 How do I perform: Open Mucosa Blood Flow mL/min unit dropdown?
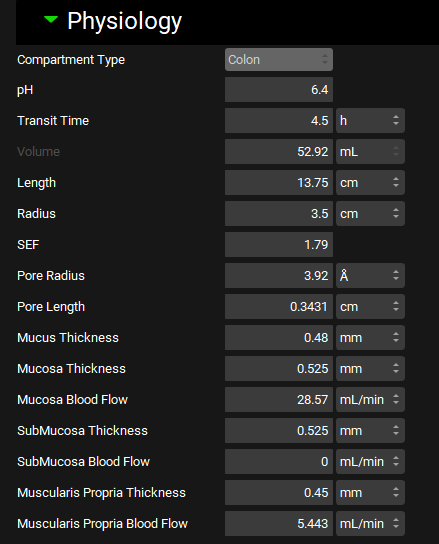click(370, 399)
